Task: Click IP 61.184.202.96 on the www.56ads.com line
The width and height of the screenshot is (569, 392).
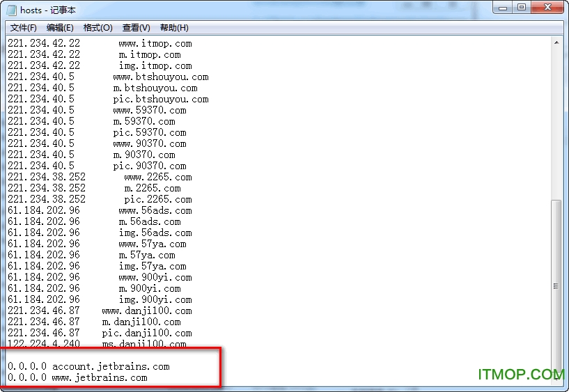Action: 44,210
